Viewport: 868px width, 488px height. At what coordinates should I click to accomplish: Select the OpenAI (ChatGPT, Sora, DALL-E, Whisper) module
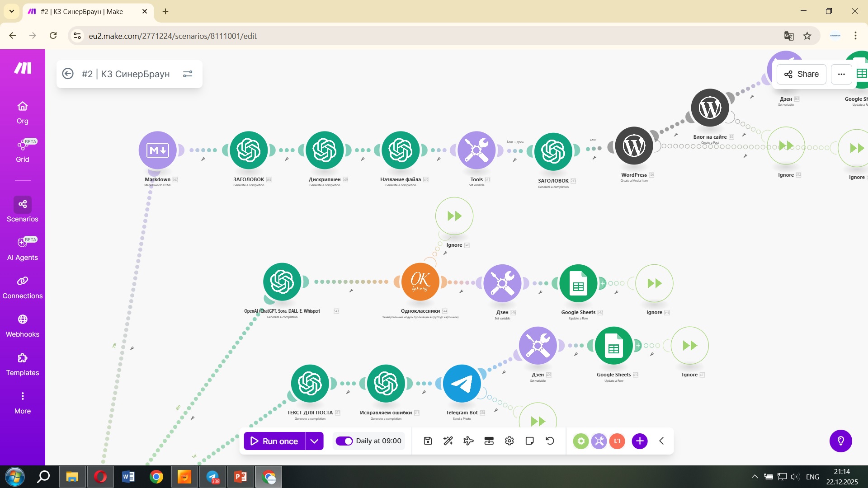coord(282,282)
